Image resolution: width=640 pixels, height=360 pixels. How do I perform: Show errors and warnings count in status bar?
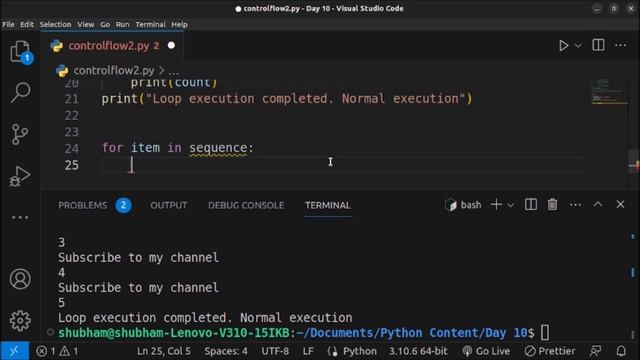[x=57, y=351]
